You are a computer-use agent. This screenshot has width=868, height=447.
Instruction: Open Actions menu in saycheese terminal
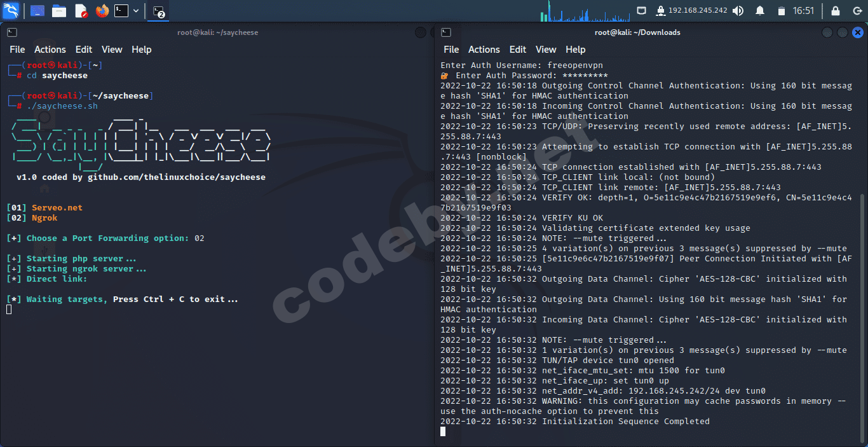50,50
